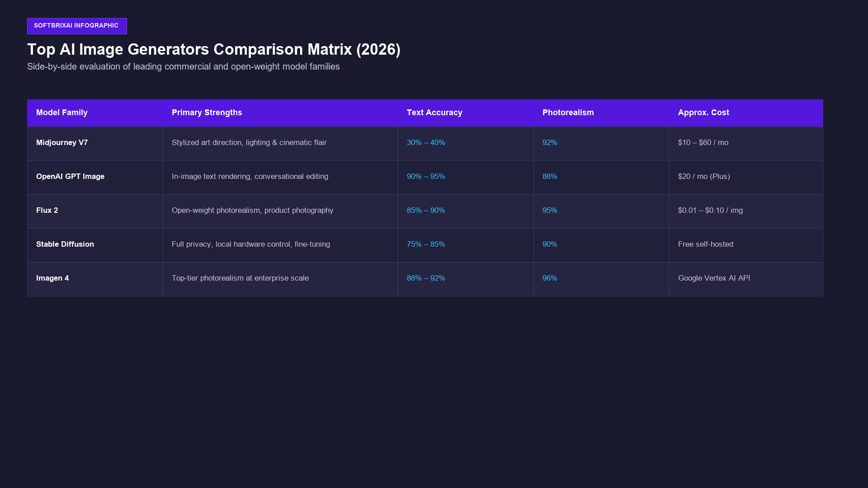Click the SOFTBRIXAI INFOGRAPHIC badge
The width and height of the screenshot is (868, 488).
(x=77, y=26)
